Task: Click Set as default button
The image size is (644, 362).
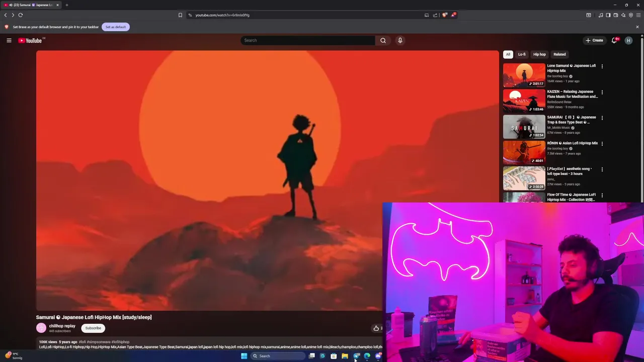Action: 116,27
